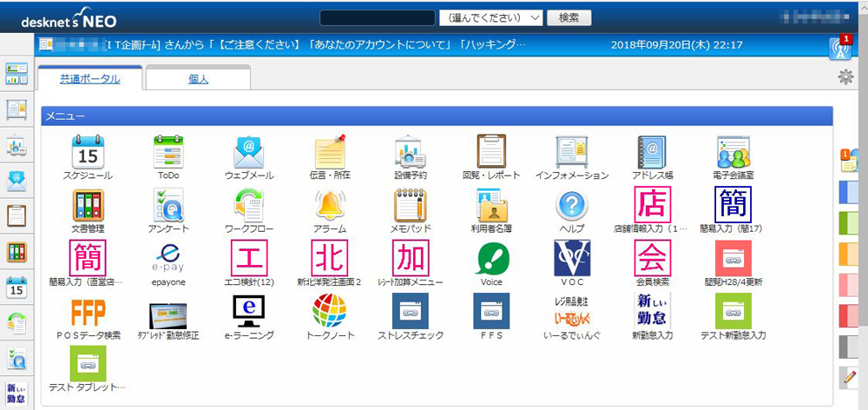Open the トークノート colorful globe icon

330,311
